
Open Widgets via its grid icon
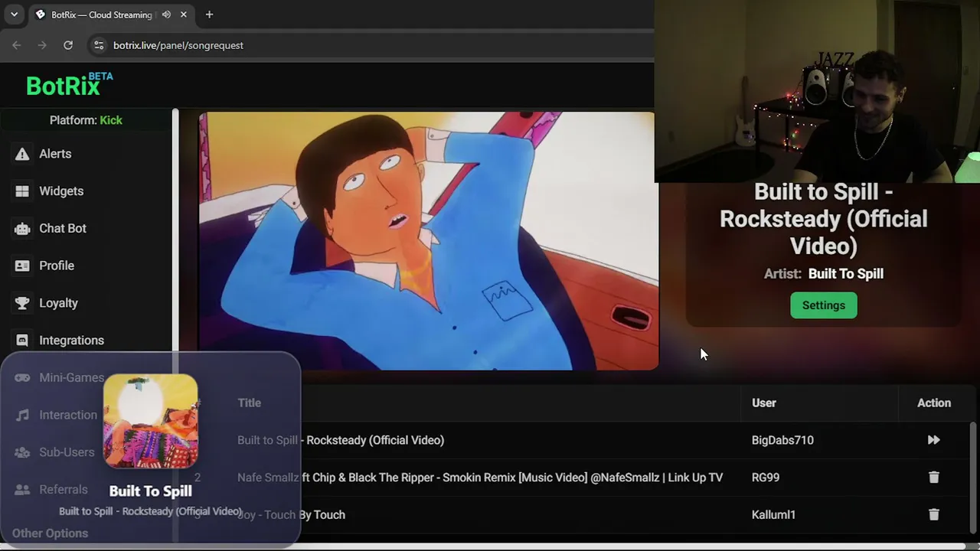(x=22, y=191)
